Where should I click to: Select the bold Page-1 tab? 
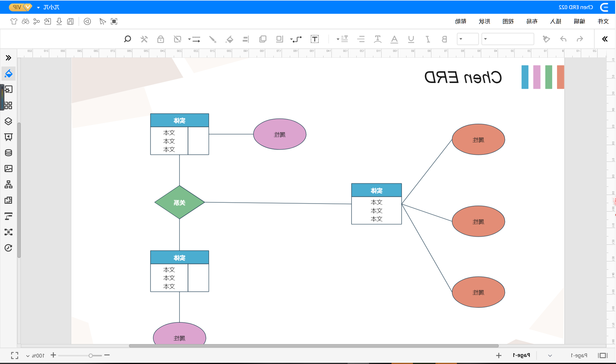pyautogui.click(x=521, y=355)
